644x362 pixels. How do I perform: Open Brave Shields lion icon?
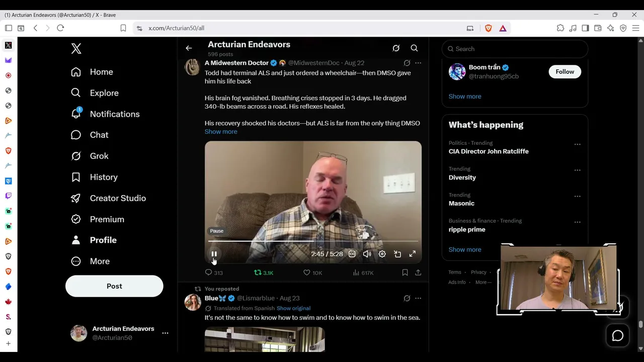pos(488,28)
